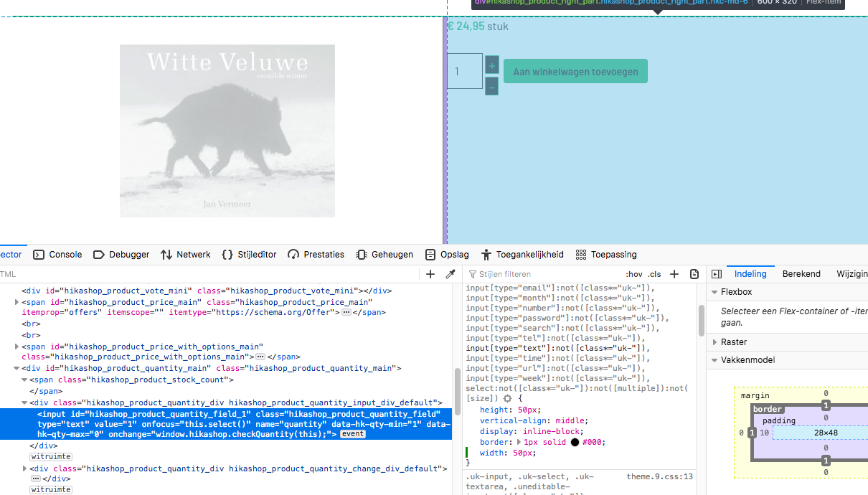This screenshot has width=868, height=495.
Task: Expand the Raster section
Action: (x=714, y=342)
